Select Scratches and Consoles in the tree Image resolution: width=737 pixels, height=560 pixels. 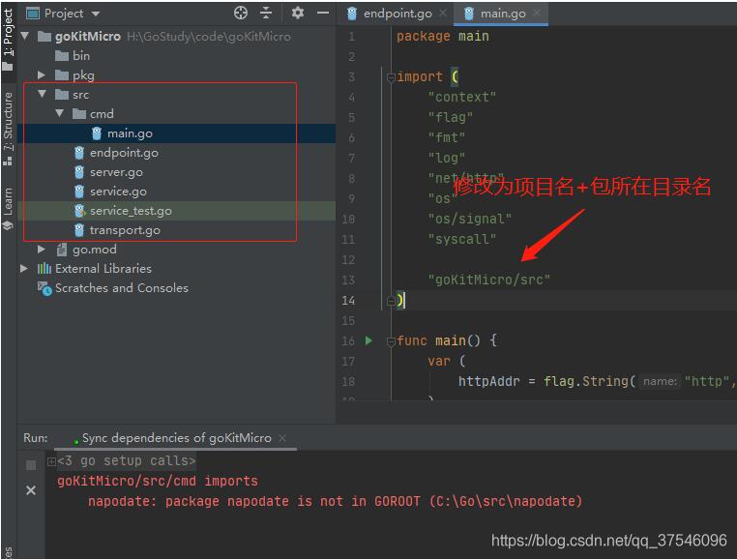pyautogui.click(x=121, y=288)
